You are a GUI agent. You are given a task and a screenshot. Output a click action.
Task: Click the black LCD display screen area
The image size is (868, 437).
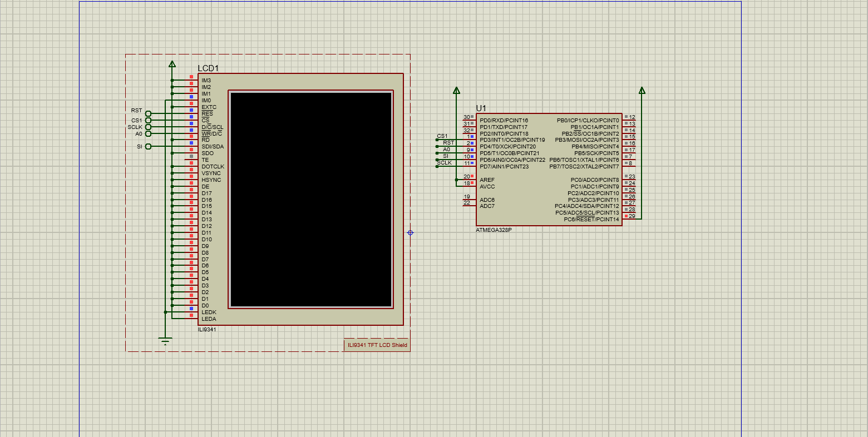[310, 200]
